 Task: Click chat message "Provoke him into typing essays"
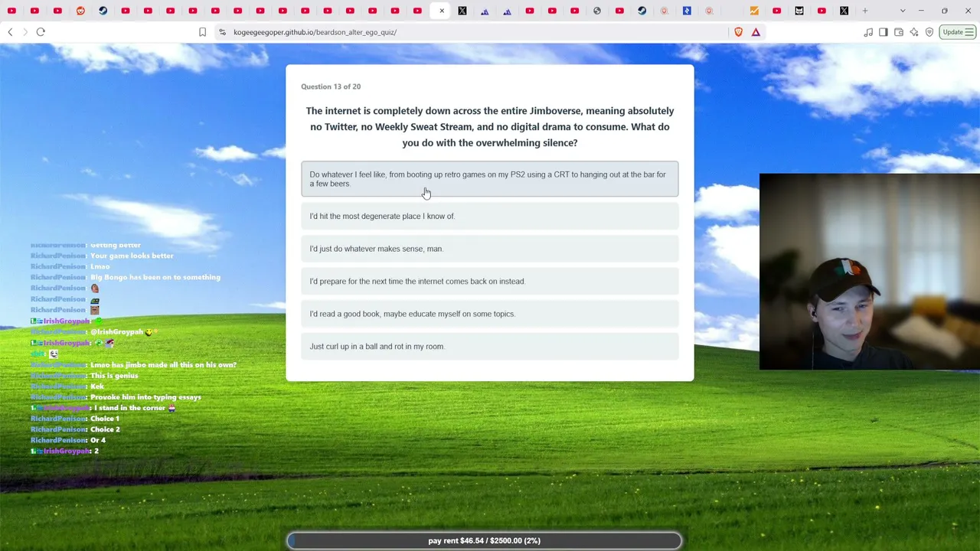[145, 397]
